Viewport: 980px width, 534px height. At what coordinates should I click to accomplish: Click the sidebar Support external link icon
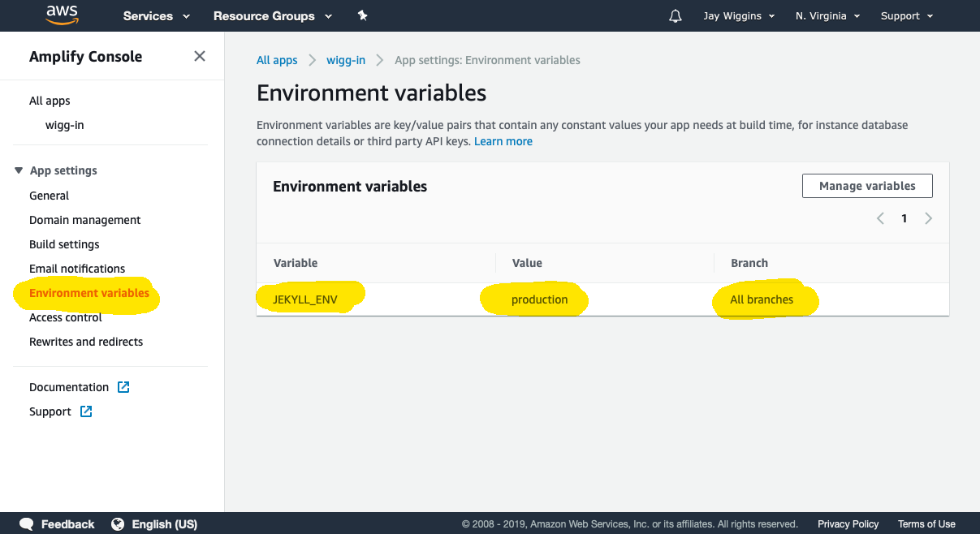[86, 411]
